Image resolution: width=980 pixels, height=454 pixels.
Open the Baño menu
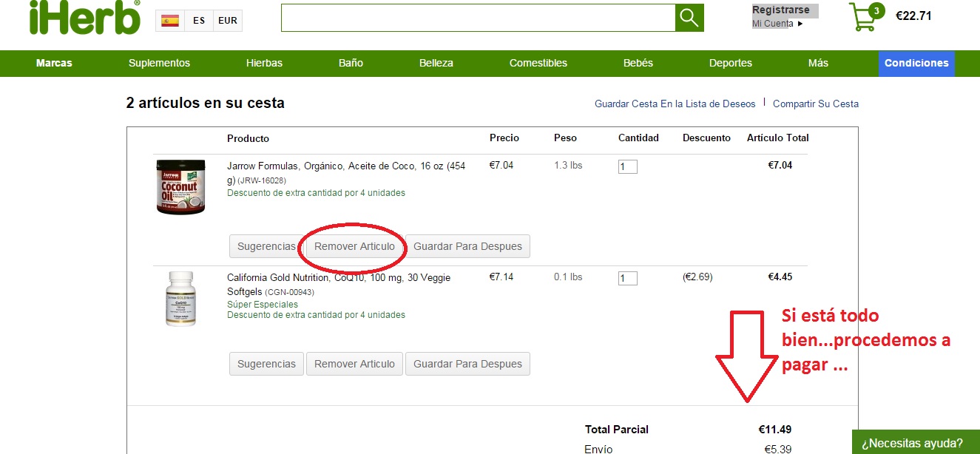[351, 63]
